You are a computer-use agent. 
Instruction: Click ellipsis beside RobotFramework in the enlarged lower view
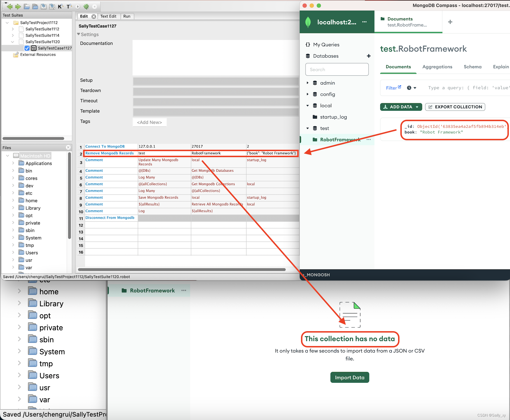click(x=184, y=290)
